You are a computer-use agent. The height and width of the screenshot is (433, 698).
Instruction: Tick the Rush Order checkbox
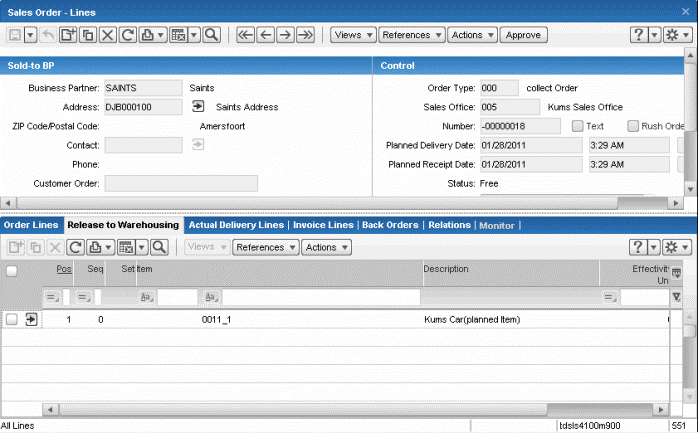(x=633, y=126)
